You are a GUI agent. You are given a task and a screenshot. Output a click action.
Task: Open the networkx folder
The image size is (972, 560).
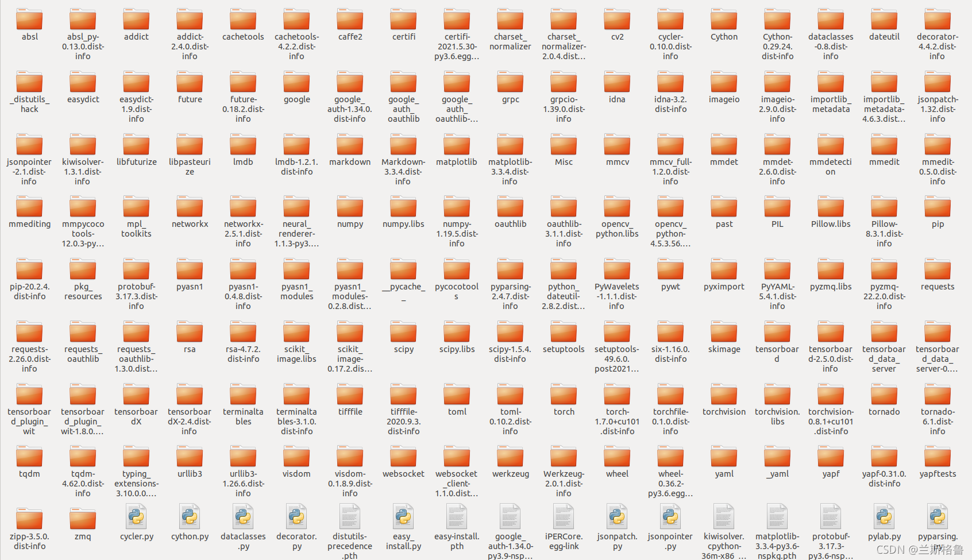click(190, 207)
